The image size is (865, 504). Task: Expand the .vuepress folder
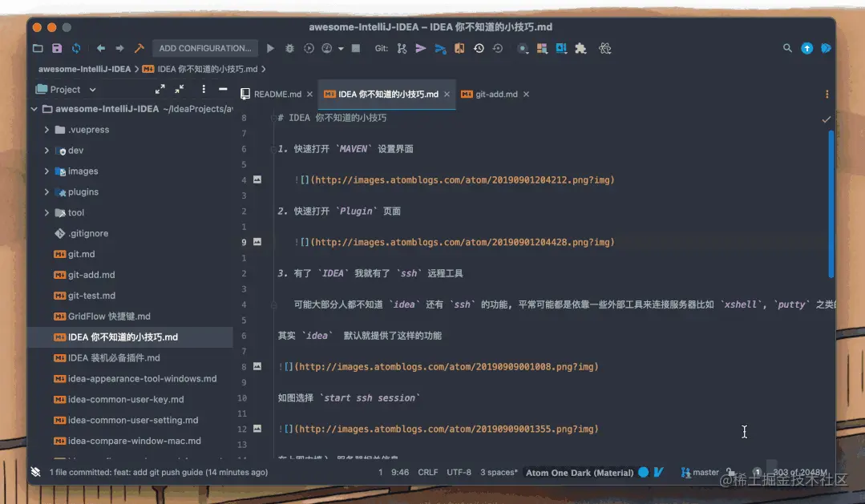point(46,130)
